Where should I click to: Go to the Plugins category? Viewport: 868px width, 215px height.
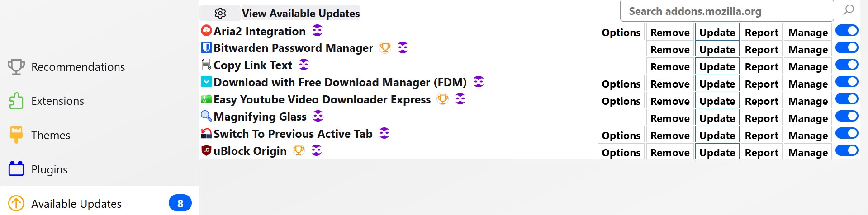pos(49,170)
